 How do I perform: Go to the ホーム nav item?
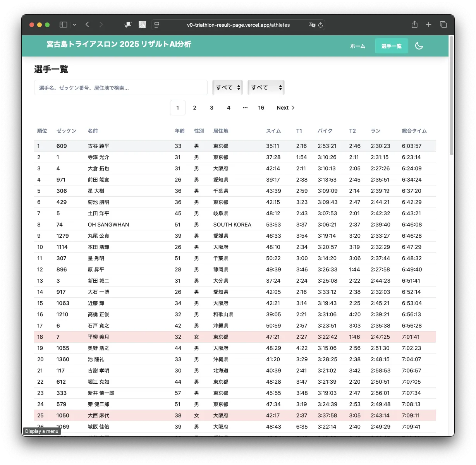pyautogui.click(x=357, y=46)
